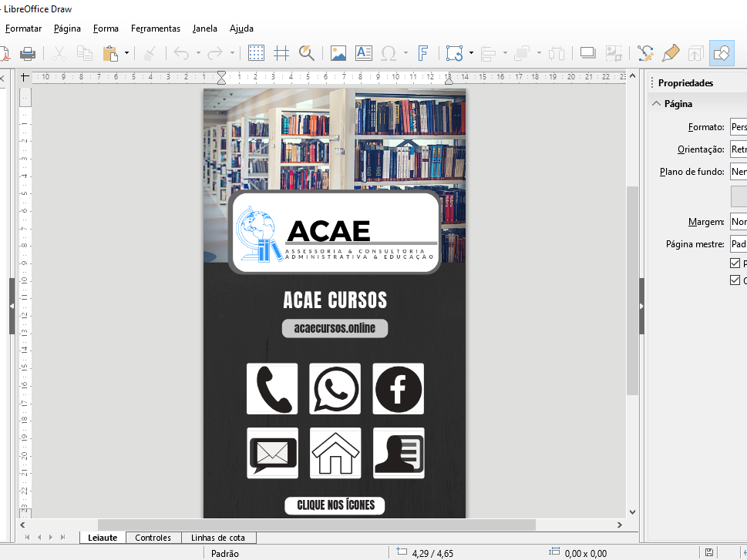Toggle the Extrusion 3D icon

695,53
